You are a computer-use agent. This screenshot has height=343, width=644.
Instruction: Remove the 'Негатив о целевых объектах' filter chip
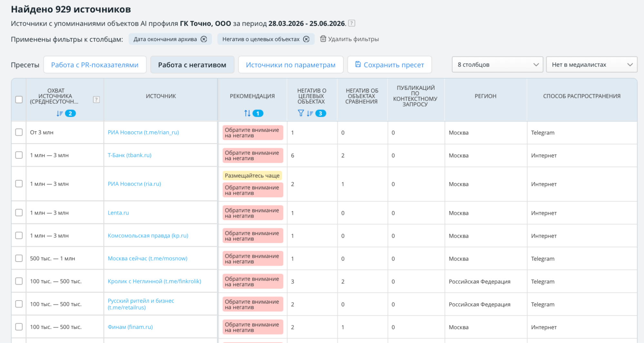306,39
